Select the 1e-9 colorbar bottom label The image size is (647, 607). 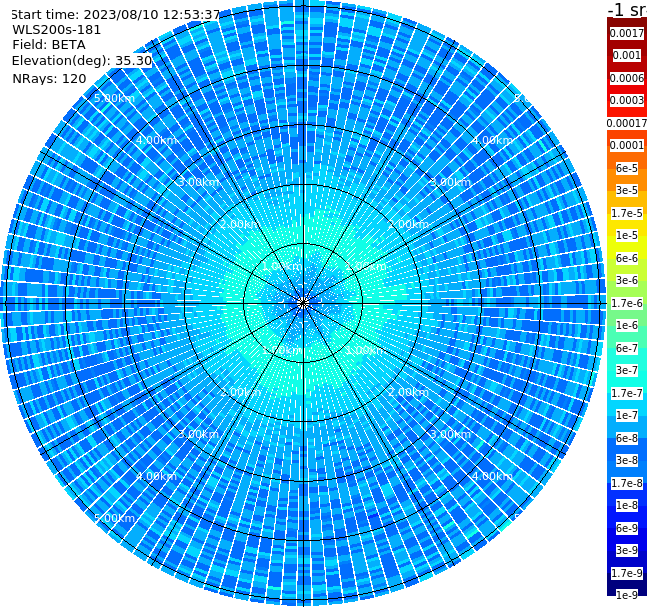627,595
